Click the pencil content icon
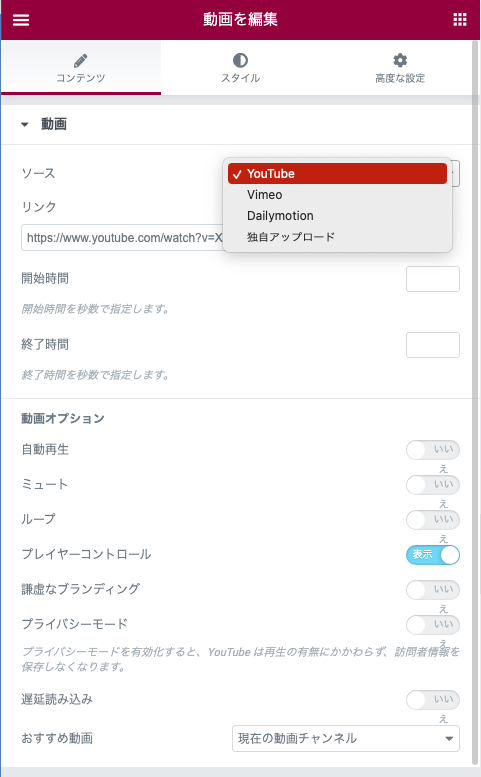This screenshot has height=777, width=481. (80, 61)
